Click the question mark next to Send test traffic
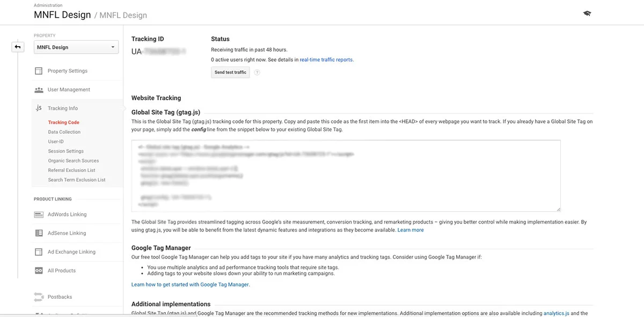 tap(257, 73)
